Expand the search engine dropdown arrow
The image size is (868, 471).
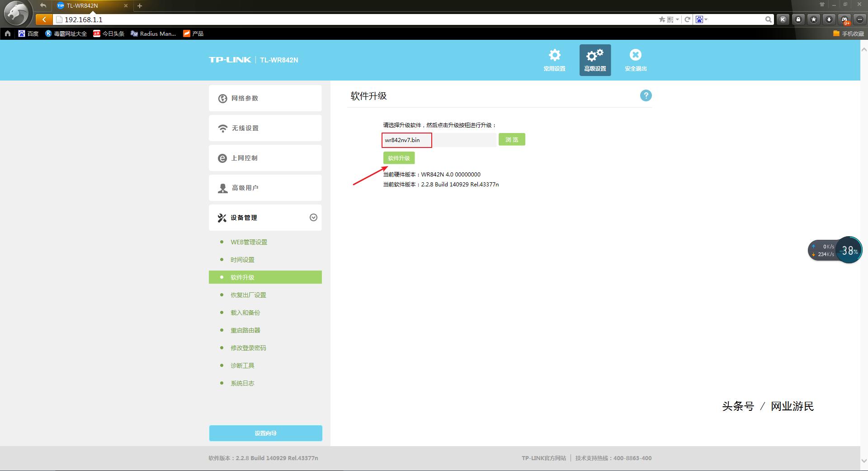pyautogui.click(x=706, y=19)
